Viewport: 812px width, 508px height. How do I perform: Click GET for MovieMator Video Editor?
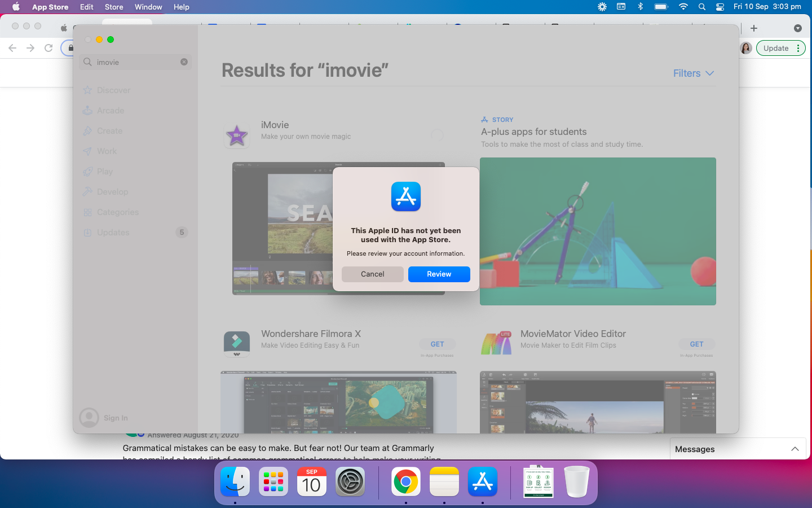697,344
